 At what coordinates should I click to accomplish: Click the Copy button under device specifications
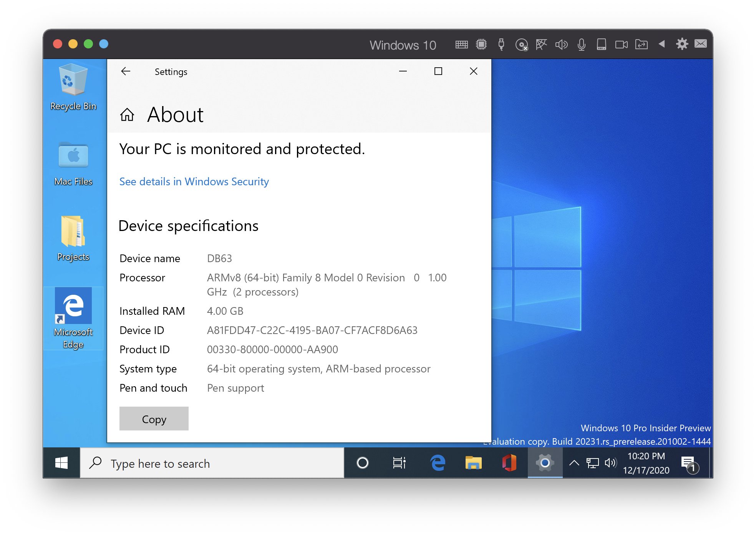click(154, 419)
